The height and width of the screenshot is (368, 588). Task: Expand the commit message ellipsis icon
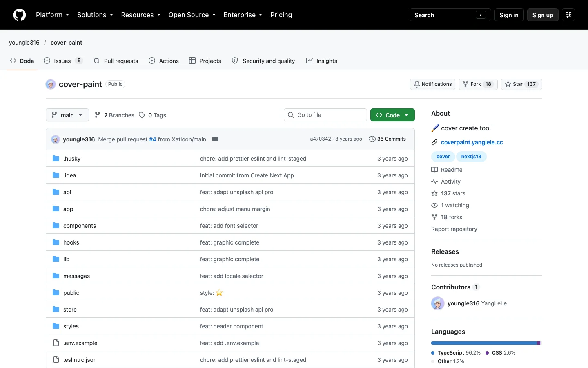(x=215, y=139)
